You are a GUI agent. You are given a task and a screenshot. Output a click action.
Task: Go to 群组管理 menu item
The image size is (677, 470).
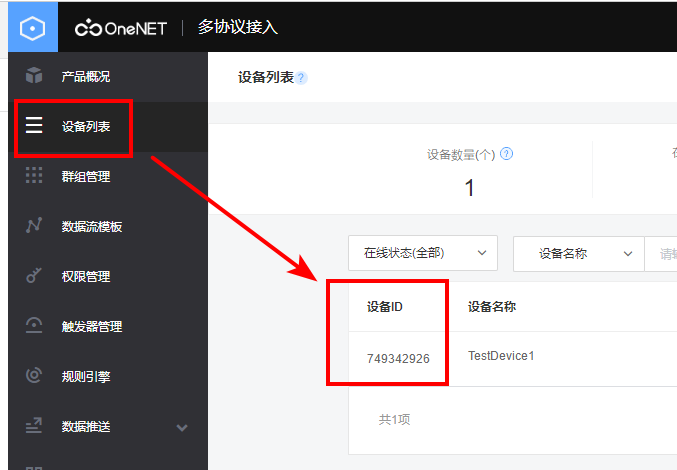(108, 177)
